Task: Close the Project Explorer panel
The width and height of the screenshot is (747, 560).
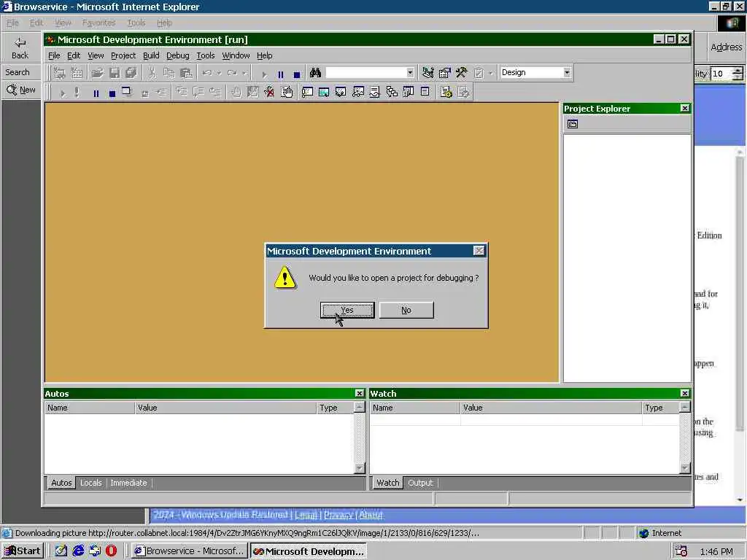Action: [684, 108]
